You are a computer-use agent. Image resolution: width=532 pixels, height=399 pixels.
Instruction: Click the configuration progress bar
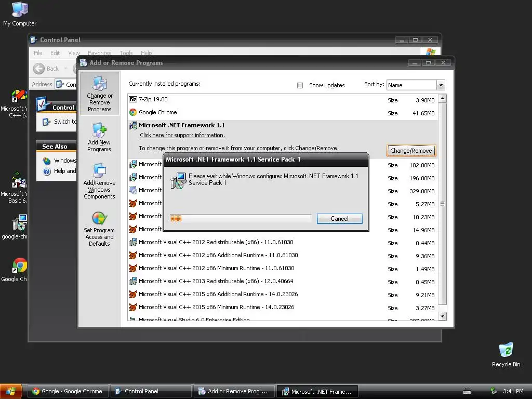coord(240,218)
